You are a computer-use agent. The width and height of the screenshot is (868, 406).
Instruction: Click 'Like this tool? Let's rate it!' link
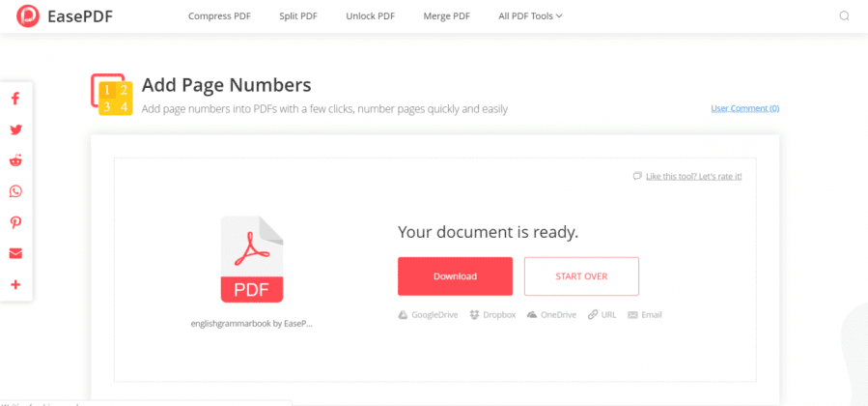(x=693, y=176)
